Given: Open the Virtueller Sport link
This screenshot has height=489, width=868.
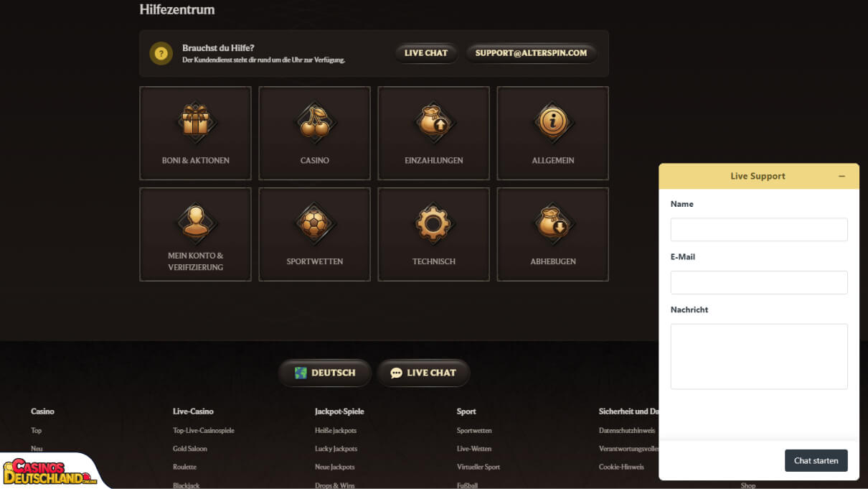Looking at the screenshot, I should point(478,467).
